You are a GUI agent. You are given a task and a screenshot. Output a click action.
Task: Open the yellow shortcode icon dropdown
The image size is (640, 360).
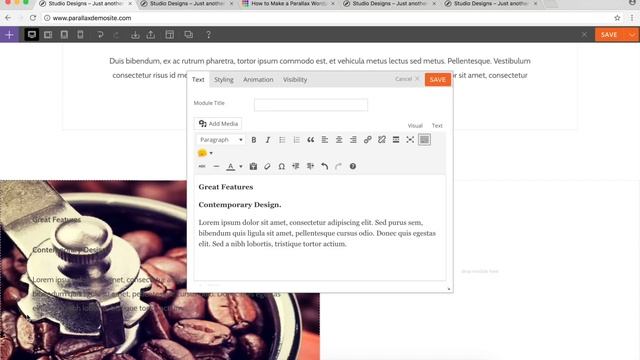point(205,153)
